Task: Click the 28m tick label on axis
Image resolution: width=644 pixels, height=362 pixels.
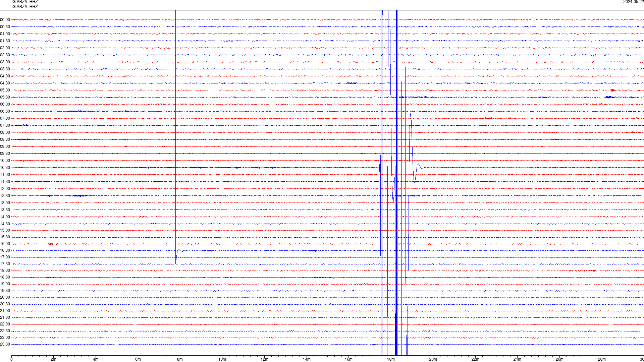Action: point(602,359)
